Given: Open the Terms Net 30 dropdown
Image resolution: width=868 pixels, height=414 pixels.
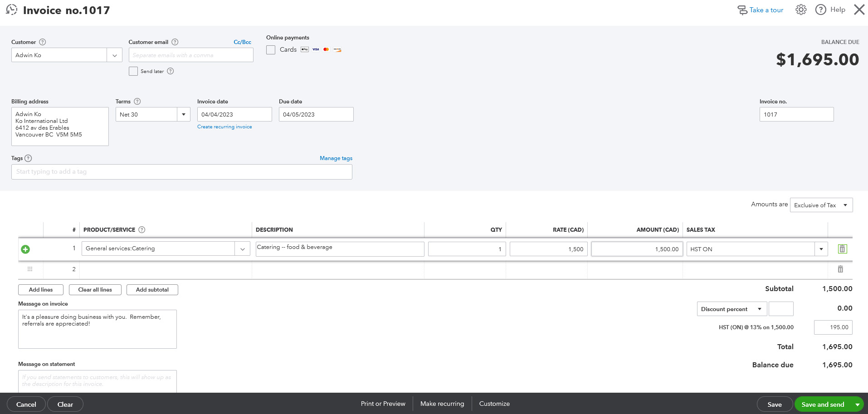Looking at the screenshot, I should tap(184, 114).
